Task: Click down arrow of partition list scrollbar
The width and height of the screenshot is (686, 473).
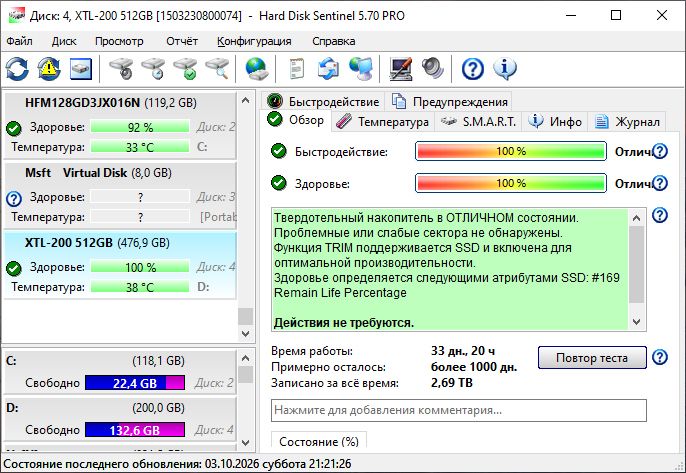Action: (x=245, y=442)
